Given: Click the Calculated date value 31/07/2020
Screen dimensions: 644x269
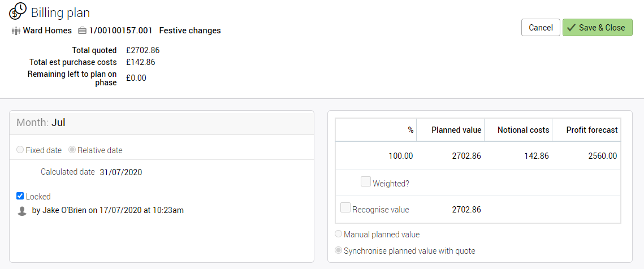Looking at the screenshot, I should coord(120,172).
